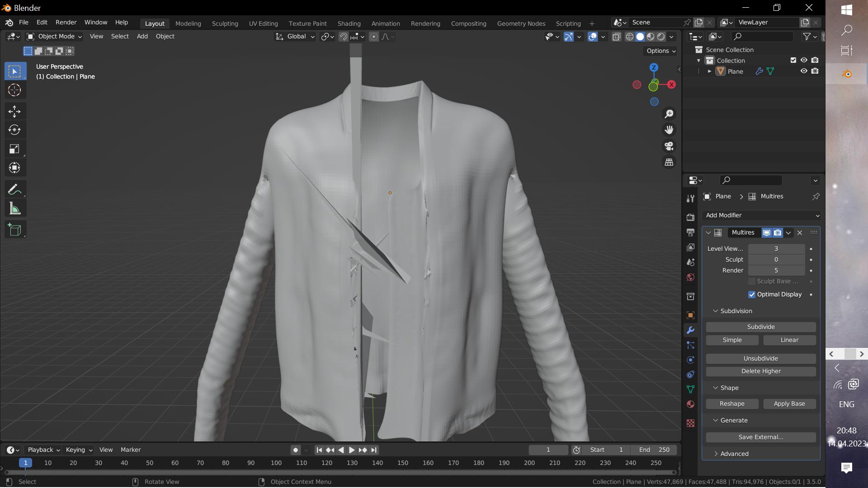Open the Object Mode dropdown

[x=54, y=37]
